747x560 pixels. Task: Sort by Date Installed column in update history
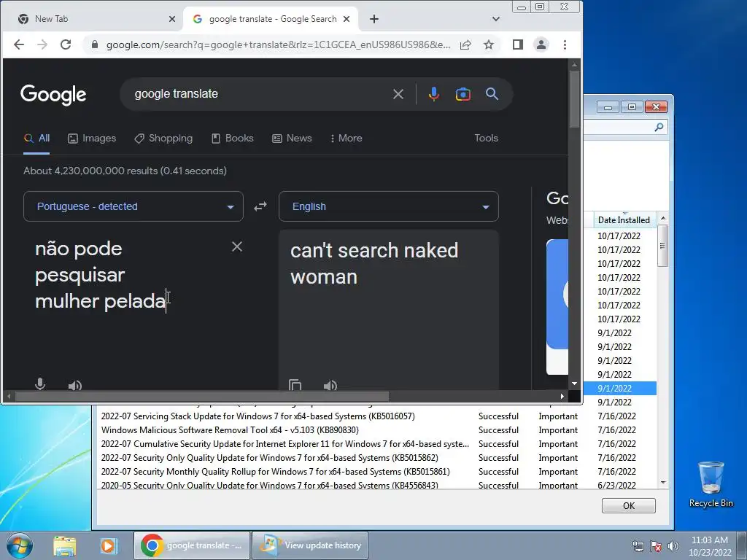[x=624, y=220]
